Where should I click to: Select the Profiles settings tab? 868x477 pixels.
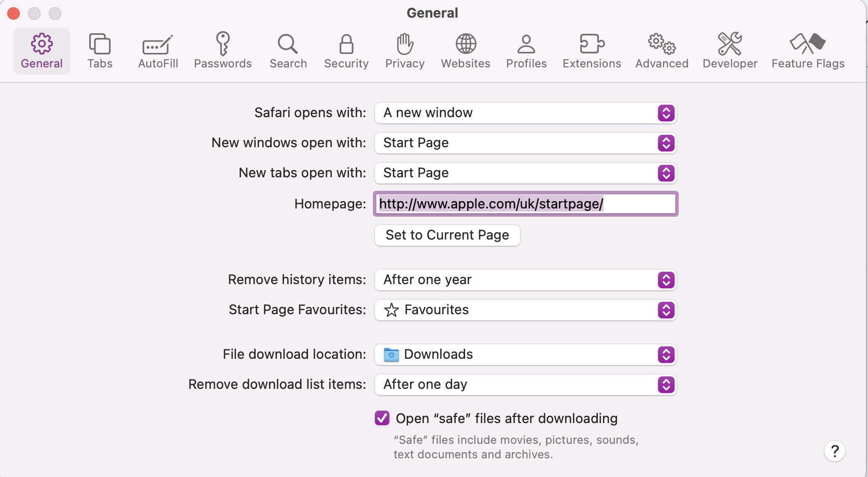[526, 51]
